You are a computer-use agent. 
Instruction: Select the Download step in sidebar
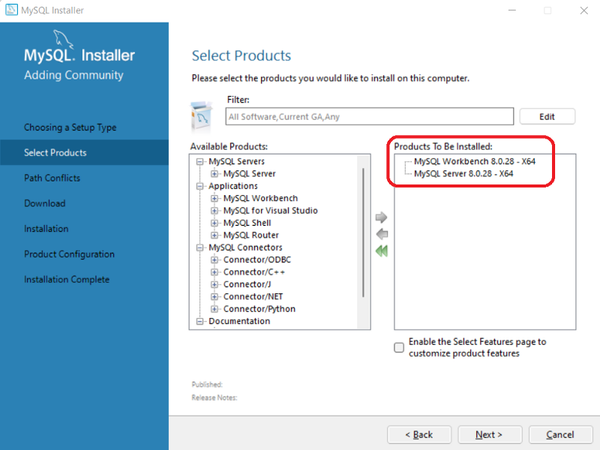pyautogui.click(x=45, y=203)
